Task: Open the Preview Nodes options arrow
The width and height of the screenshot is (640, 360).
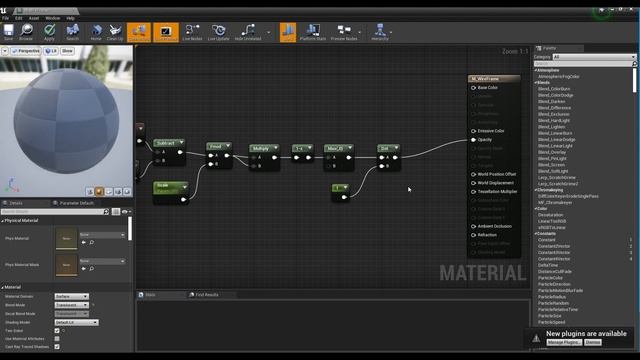Action: [360, 32]
